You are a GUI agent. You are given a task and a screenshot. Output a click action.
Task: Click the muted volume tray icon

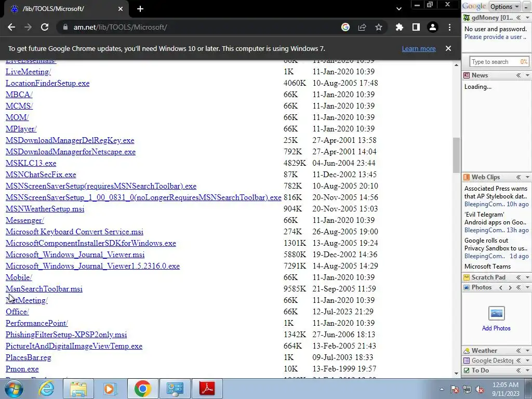(480, 389)
